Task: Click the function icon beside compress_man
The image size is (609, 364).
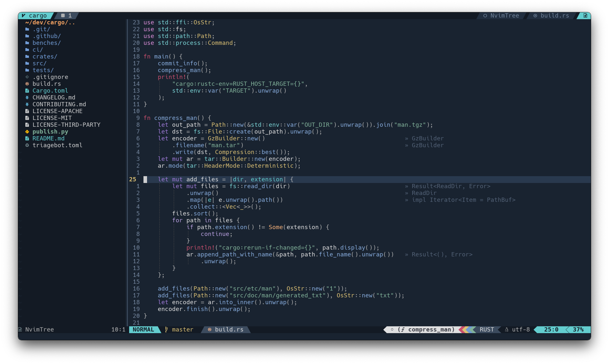Action: [x=402, y=329]
